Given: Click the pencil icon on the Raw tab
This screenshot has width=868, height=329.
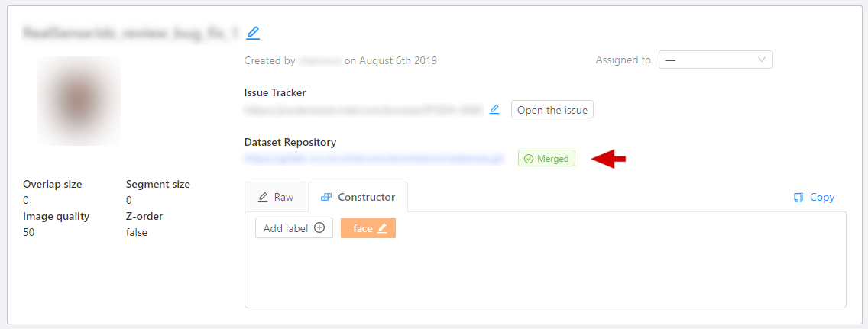Looking at the screenshot, I should (262, 197).
